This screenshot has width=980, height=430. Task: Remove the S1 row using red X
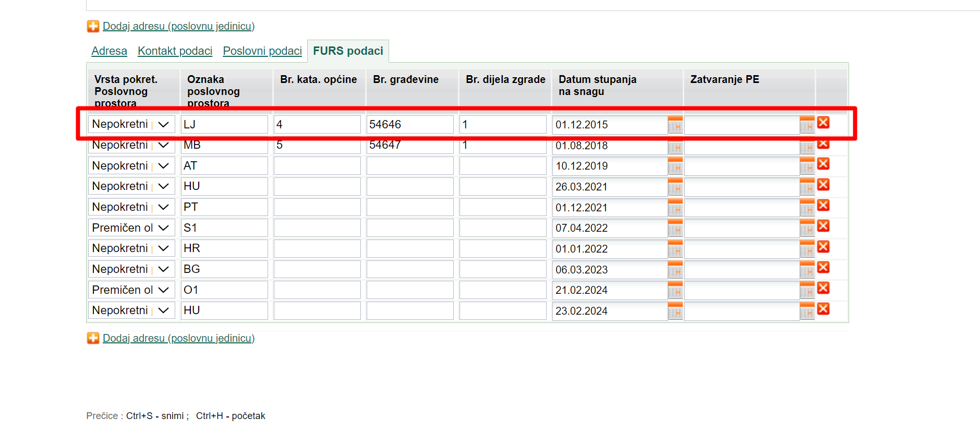824,225
